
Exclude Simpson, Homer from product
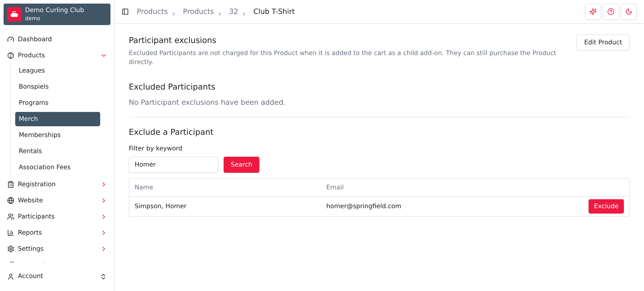pyautogui.click(x=606, y=206)
